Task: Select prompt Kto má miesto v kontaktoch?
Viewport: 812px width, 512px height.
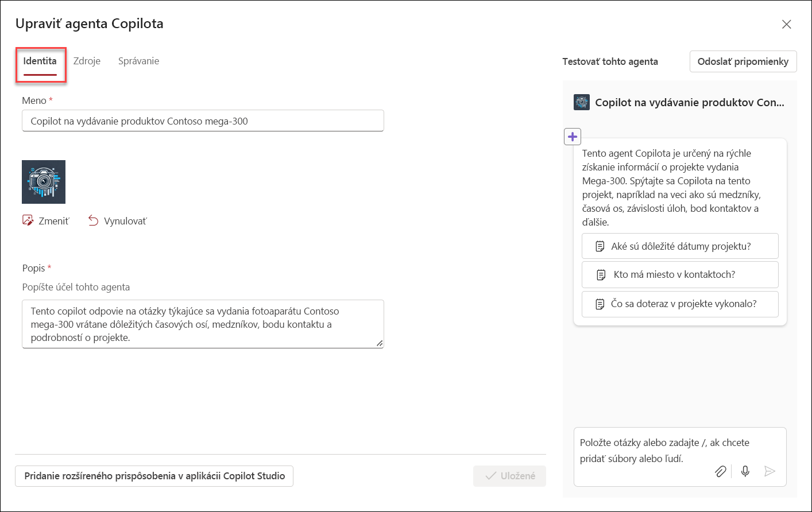Action: point(680,274)
